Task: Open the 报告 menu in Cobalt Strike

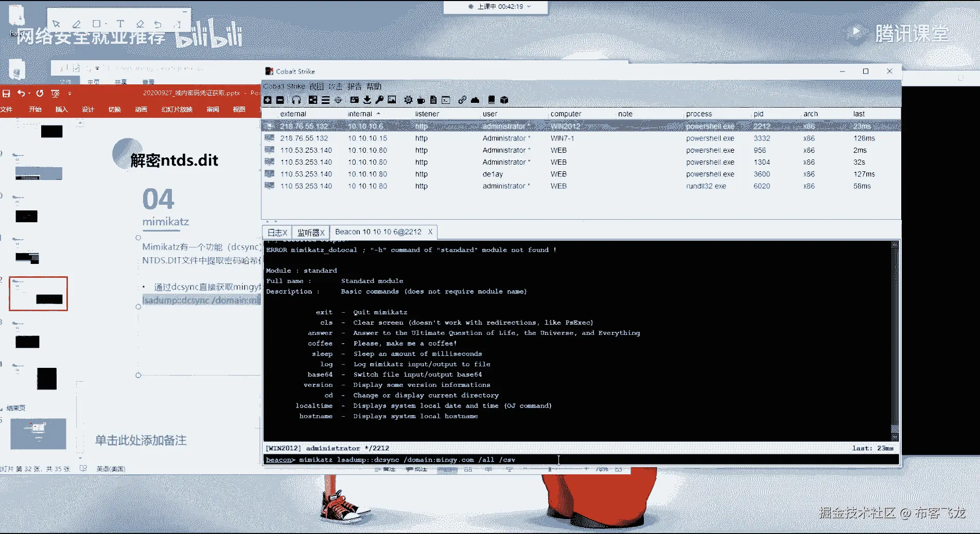Action: (355, 86)
